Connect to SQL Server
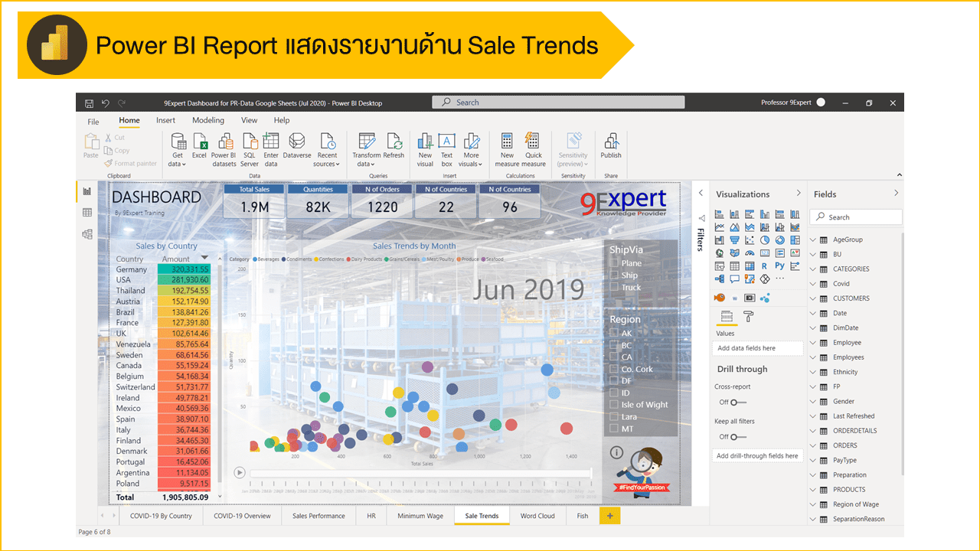Image resolution: width=980 pixels, height=551 pixels. click(250, 149)
